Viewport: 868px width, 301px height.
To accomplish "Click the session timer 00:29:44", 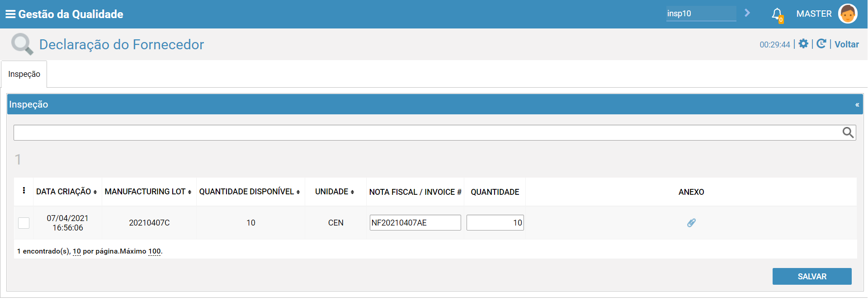I will 775,45.
